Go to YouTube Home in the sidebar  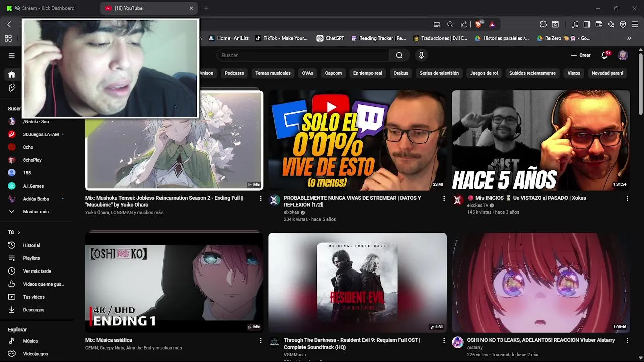click(x=12, y=75)
